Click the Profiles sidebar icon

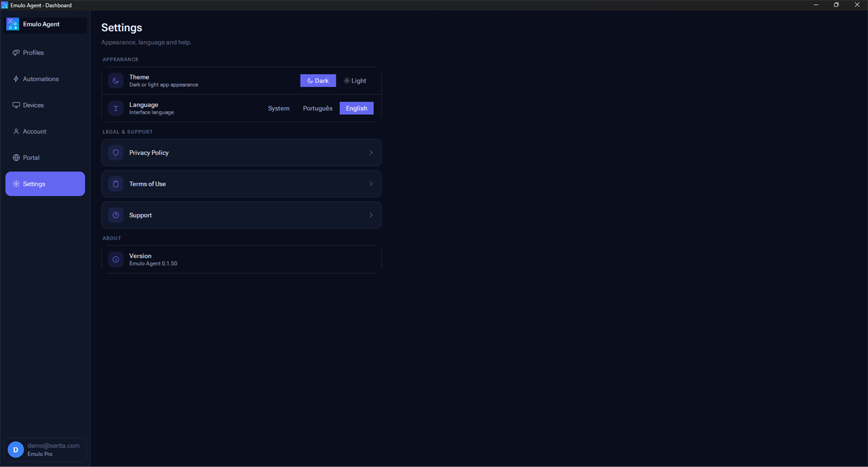tap(16, 53)
